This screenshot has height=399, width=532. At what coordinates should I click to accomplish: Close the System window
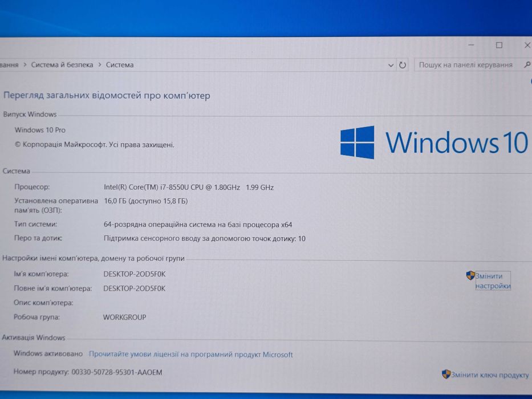click(x=527, y=45)
